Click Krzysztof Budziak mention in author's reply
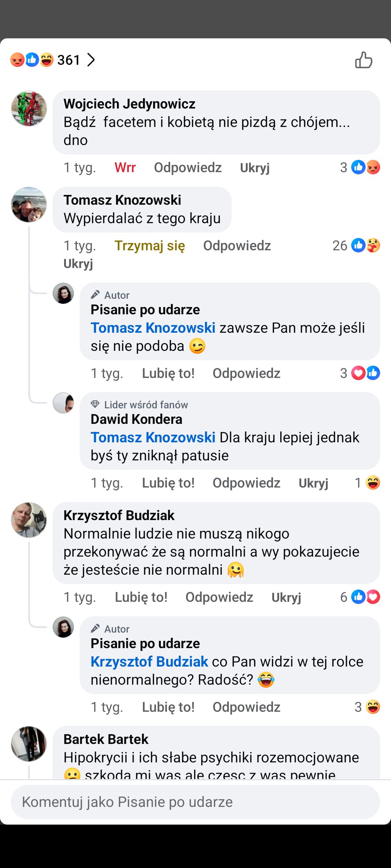The image size is (391, 868). click(149, 662)
